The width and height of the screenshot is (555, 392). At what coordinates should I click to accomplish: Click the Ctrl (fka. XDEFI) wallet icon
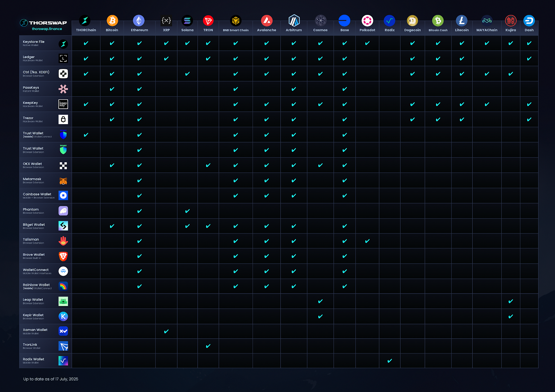coord(63,73)
